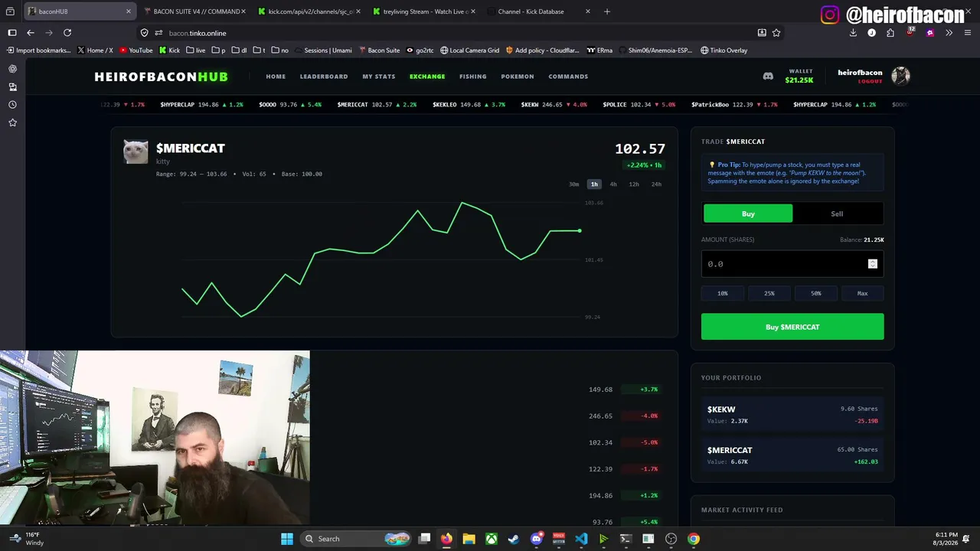The height and width of the screenshot is (551, 980).
Task: Open the 'p' bookmarks folder
Action: pyautogui.click(x=218, y=51)
